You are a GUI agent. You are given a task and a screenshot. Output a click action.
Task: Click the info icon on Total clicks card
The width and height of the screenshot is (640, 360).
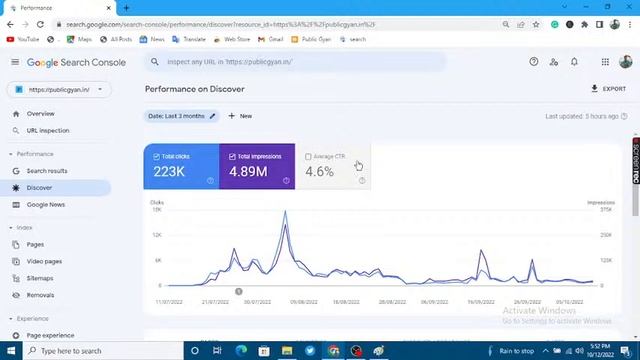[x=210, y=180]
